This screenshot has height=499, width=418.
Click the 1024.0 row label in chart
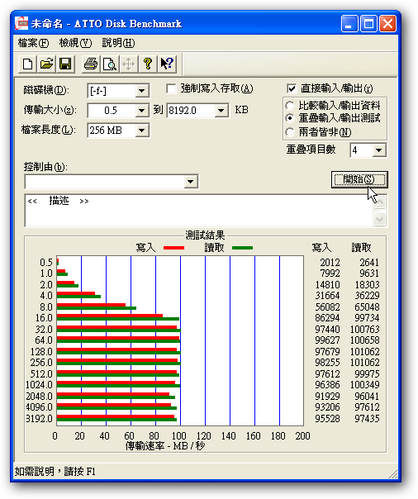point(39,385)
